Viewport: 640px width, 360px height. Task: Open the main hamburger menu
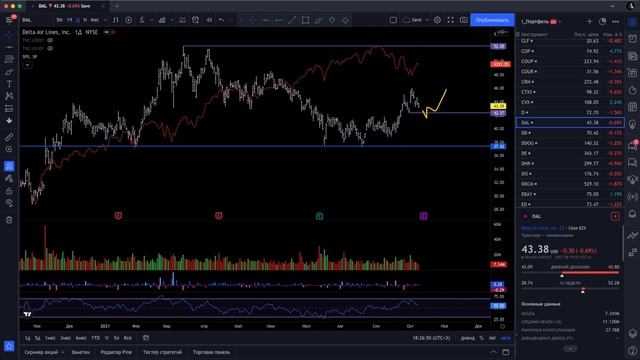[x=9, y=20]
